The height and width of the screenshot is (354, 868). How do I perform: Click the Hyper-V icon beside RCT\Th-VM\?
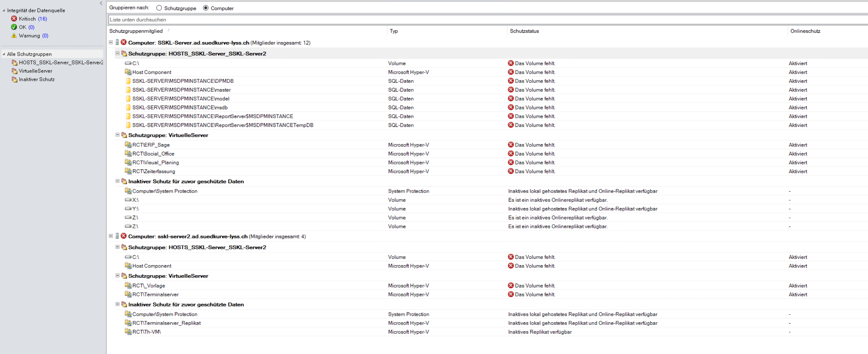pos(128,332)
